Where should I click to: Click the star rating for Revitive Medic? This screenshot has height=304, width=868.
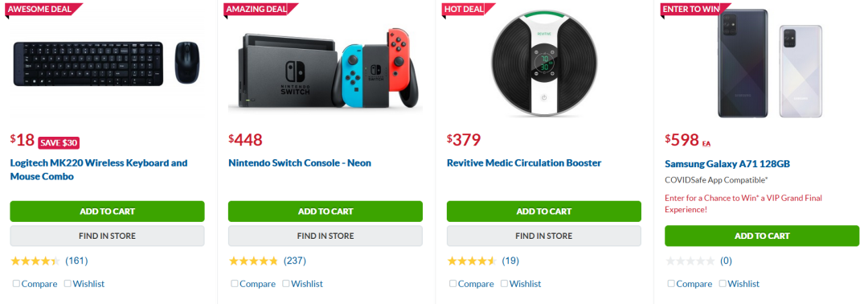(472, 261)
